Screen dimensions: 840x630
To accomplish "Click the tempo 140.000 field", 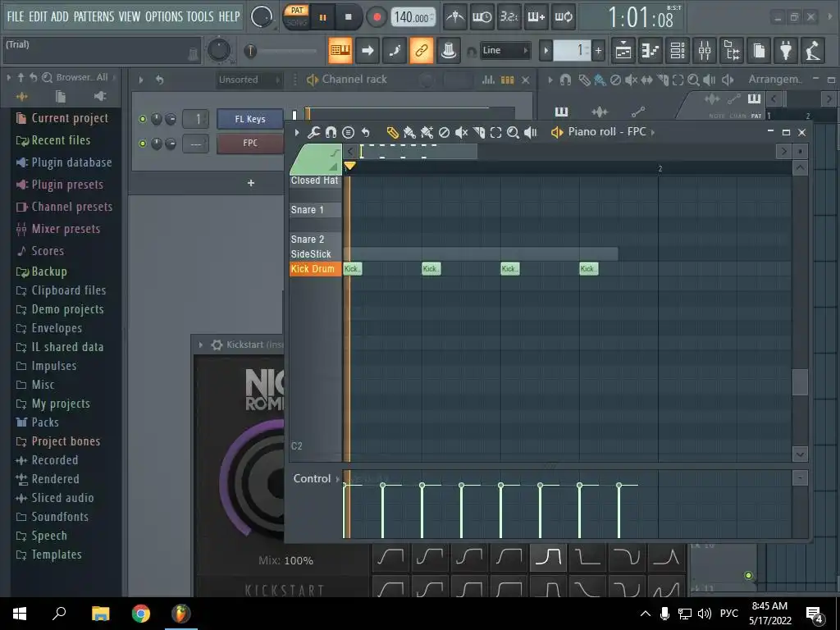I will pos(413,17).
